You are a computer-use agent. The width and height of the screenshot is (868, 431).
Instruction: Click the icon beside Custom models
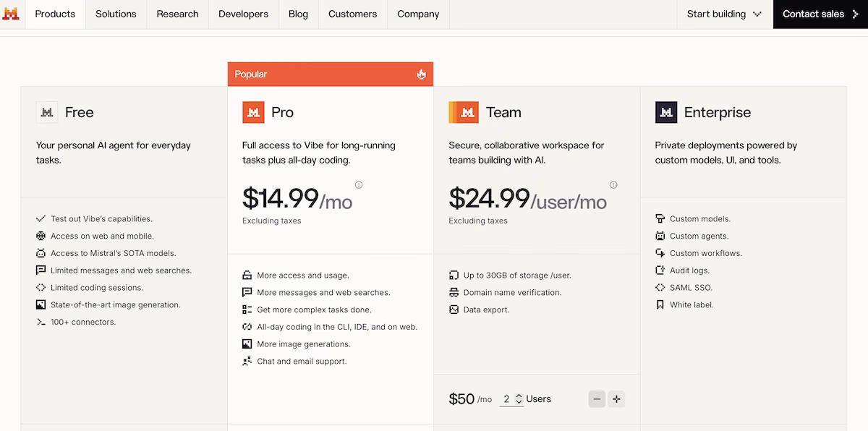click(660, 218)
